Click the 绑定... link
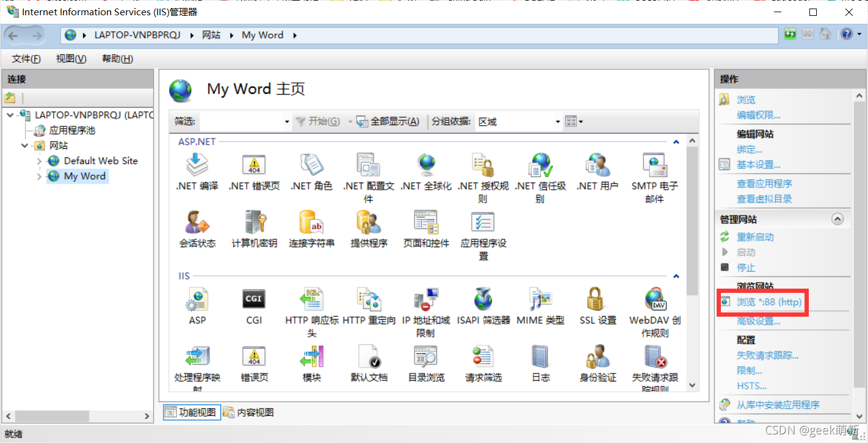Screen dimensions: 868x443 [x=750, y=149]
